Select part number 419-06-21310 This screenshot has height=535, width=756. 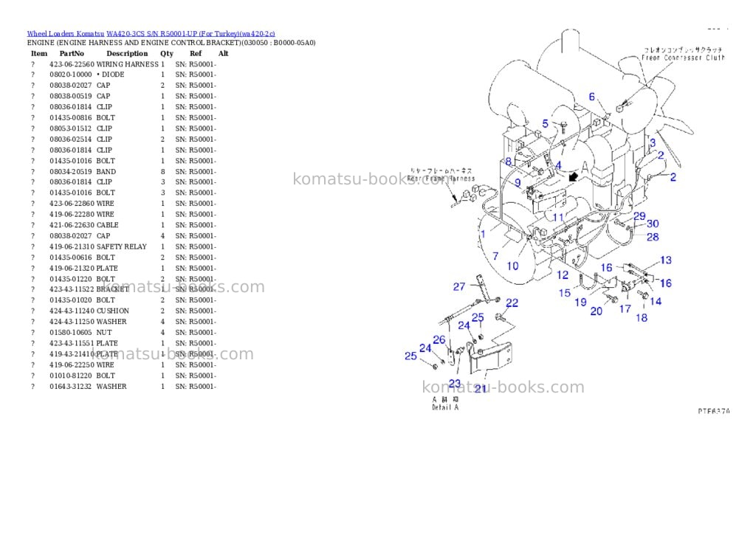click(x=72, y=246)
